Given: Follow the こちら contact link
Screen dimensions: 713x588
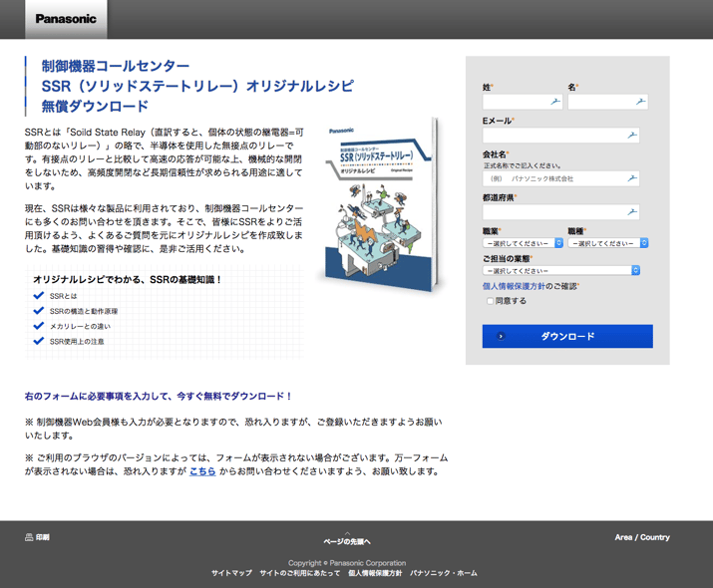Looking at the screenshot, I should coord(202,471).
